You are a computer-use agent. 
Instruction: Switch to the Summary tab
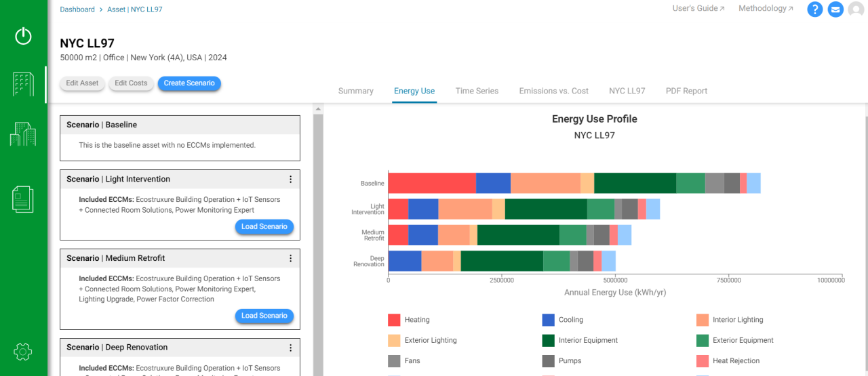356,91
